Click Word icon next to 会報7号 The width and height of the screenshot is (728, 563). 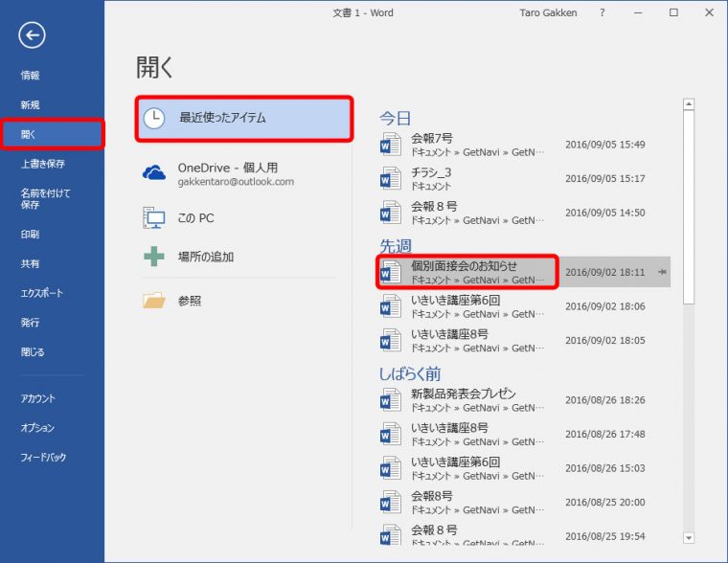(391, 144)
